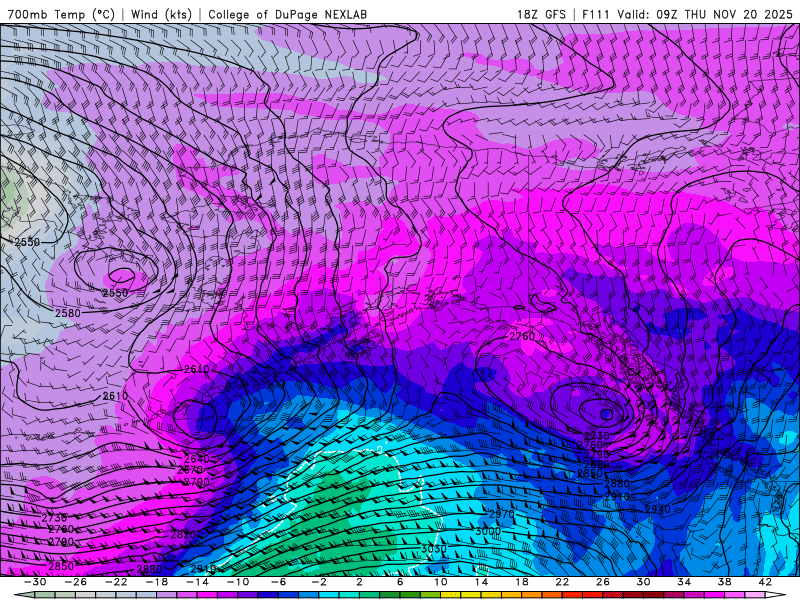Click the -22 value on the color scale
The height and width of the screenshot is (600, 800).
pyautogui.click(x=116, y=582)
